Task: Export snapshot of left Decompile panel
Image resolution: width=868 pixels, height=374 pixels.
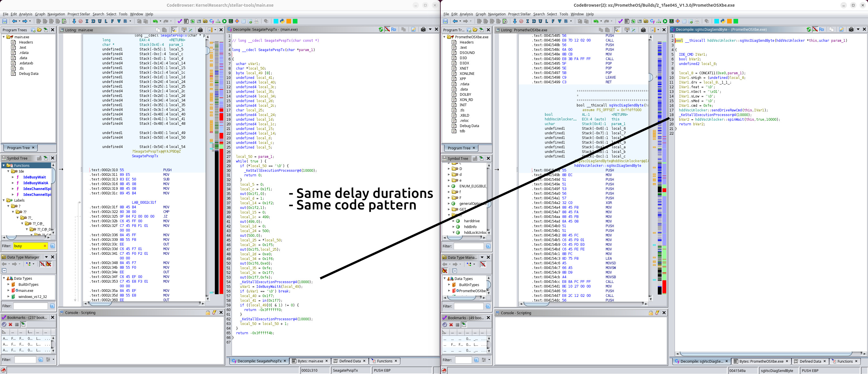Action: click(423, 30)
